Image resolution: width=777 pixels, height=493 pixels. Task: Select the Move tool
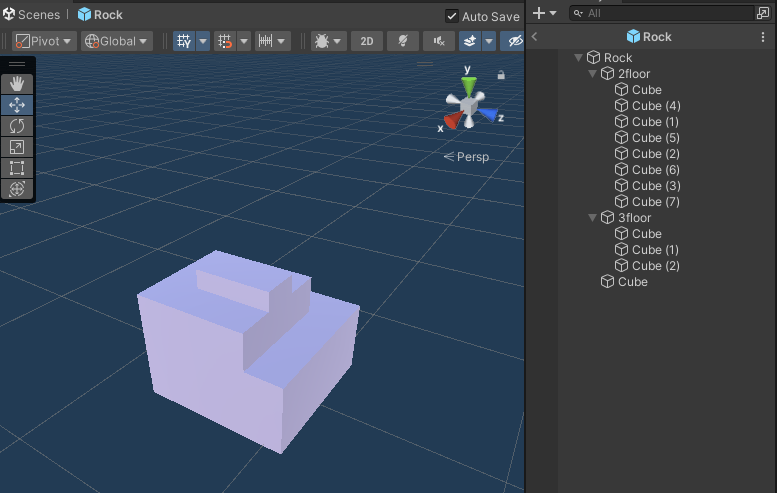(17, 105)
